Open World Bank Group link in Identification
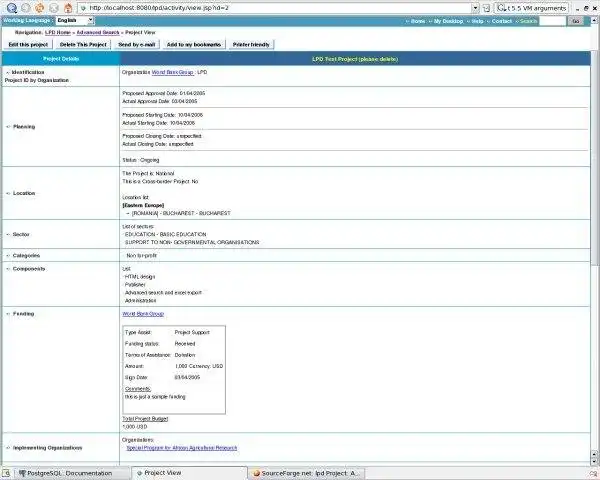This screenshot has width=600, height=480. click(173, 72)
